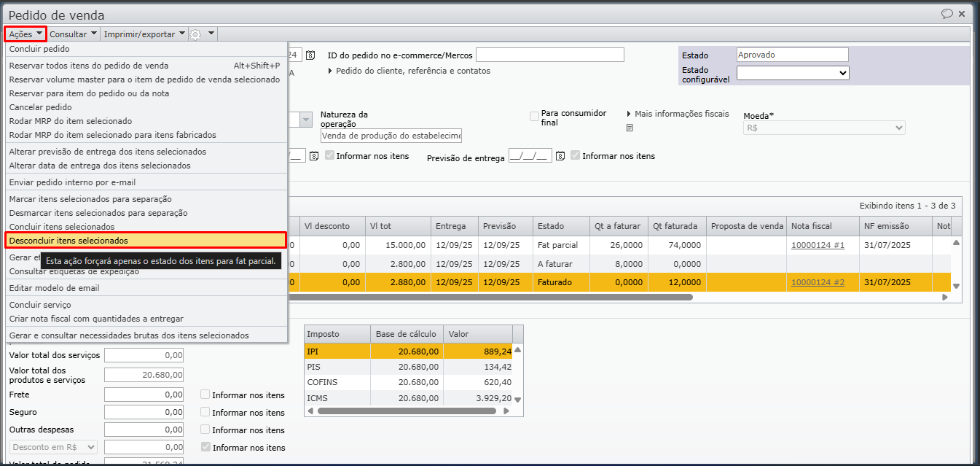980x466 pixels.
Task: Enable Informar nos itens for Seguro
Action: [205, 412]
